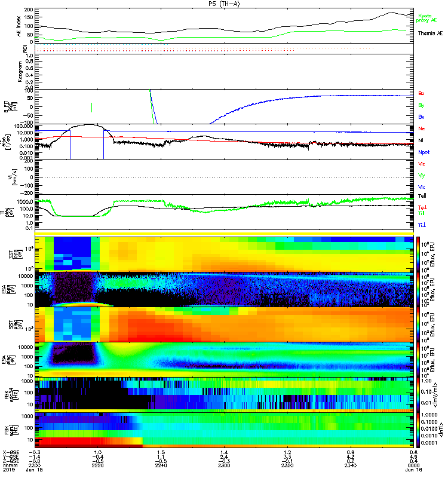Select the blue Npot legend label
Screen dimensions: 448x478
tap(424, 152)
